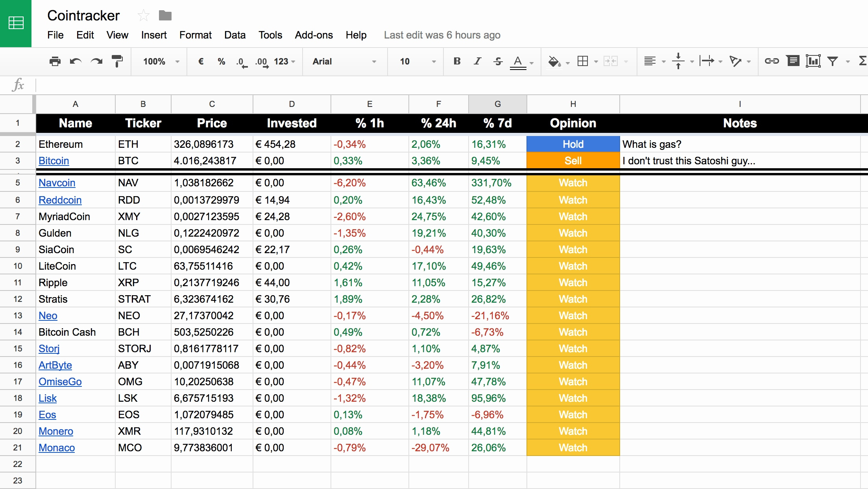Image resolution: width=868 pixels, height=489 pixels.
Task: Click the Text color icon
Action: (519, 61)
